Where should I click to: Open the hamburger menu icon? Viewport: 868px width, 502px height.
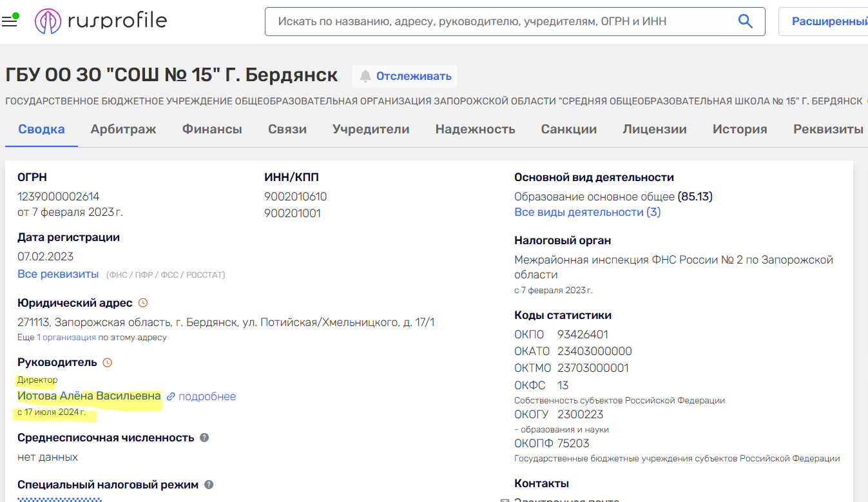click(x=9, y=22)
